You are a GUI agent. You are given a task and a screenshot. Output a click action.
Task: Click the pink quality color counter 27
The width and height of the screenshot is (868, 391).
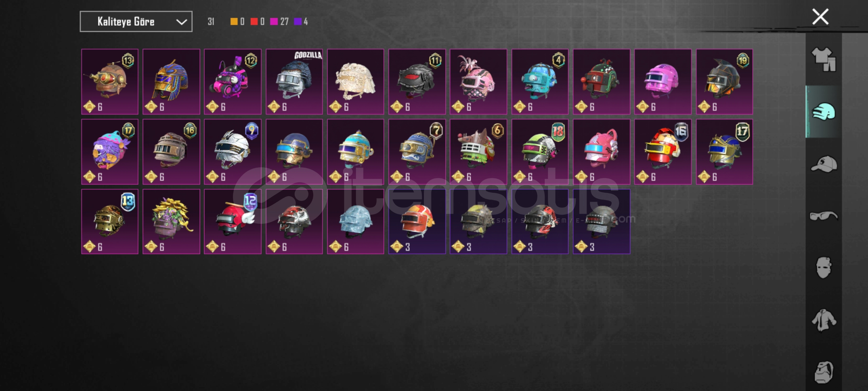point(280,22)
